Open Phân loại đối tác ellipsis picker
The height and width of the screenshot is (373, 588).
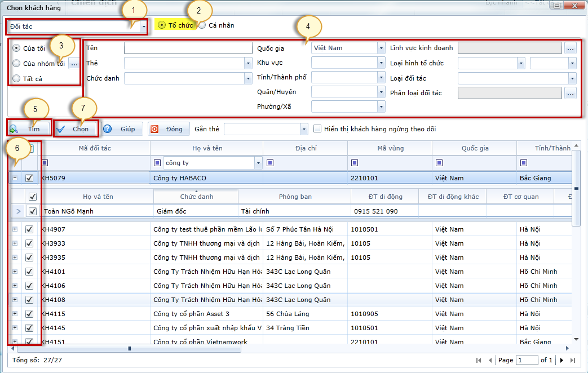point(571,92)
